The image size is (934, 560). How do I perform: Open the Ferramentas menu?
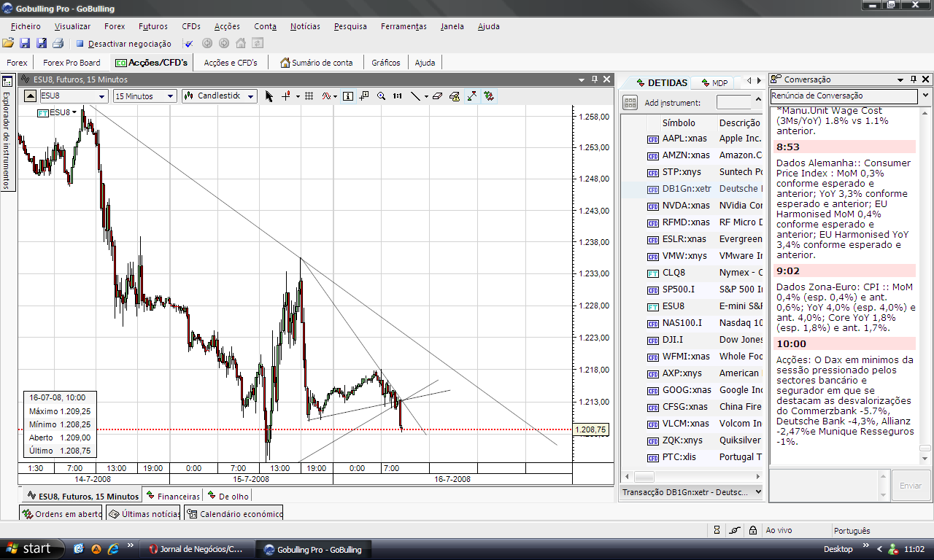(x=404, y=26)
